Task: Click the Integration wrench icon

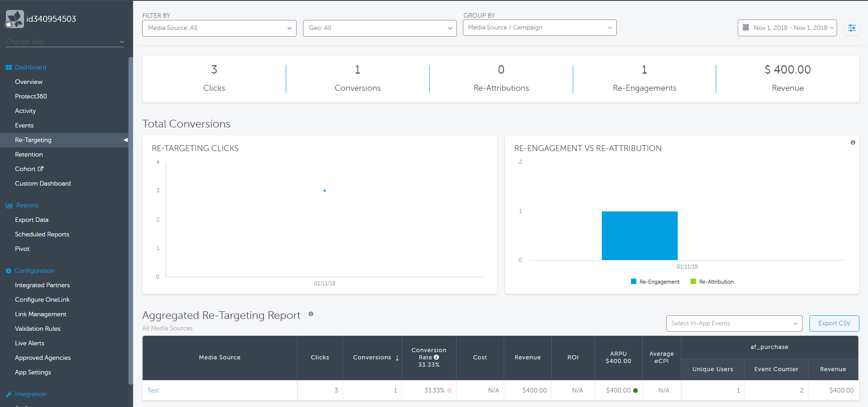Action: coord(9,394)
